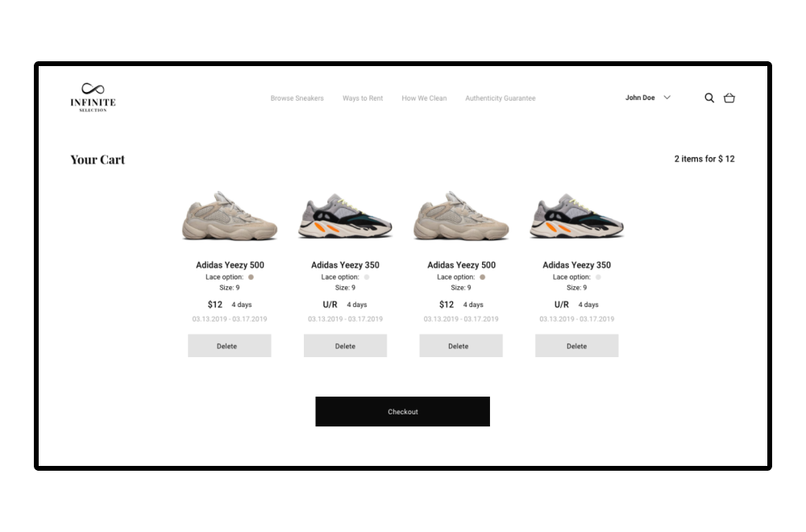The width and height of the screenshot is (806, 532).
Task: Delete the second Adidas Yeezy 500
Action: click(460, 346)
